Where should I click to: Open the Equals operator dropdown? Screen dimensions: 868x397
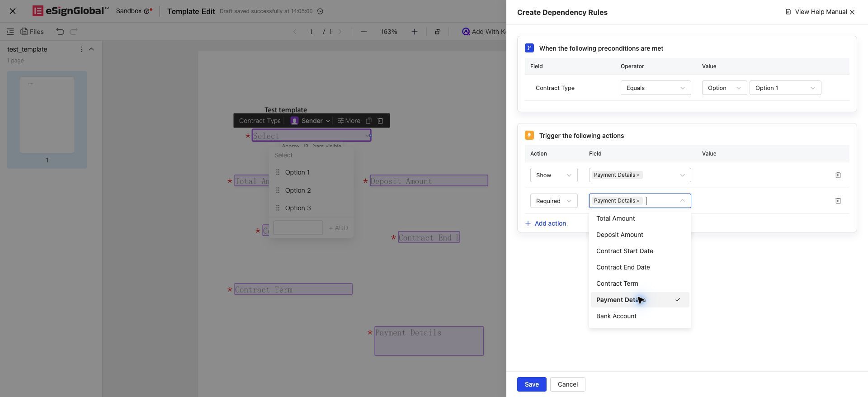pyautogui.click(x=656, y=88)
